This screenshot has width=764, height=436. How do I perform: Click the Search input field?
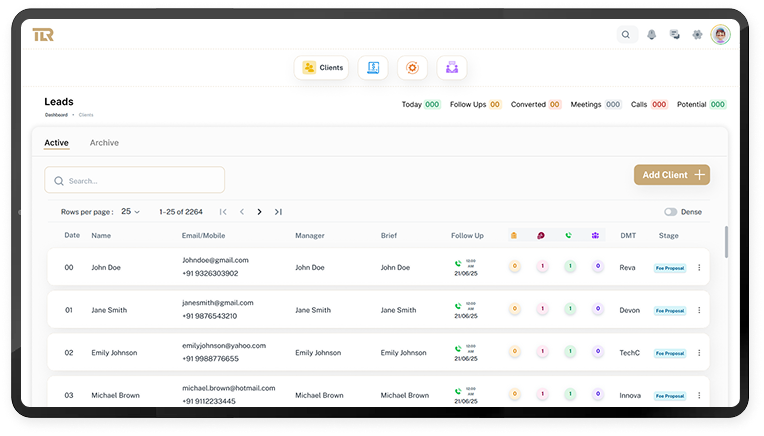tap(134, 181)
